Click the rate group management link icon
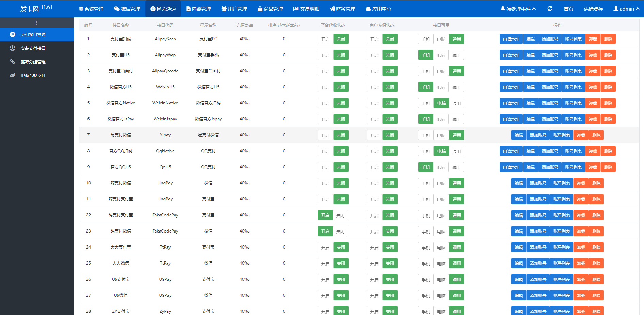Image resolution: width=644 pixels, height=315 pixels. coord(13,62)
